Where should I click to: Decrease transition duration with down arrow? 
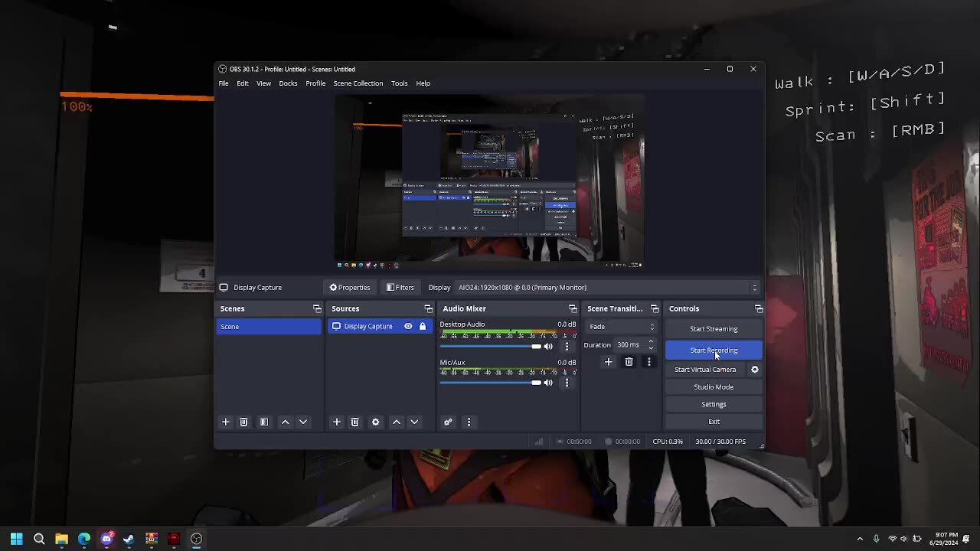pyautogui.click(x=651, y=348)
